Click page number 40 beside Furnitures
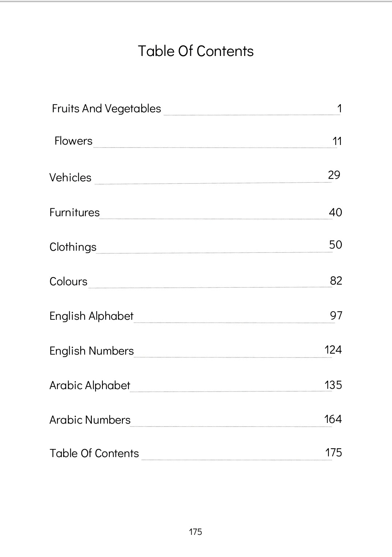Image resolution: width=392 pixels, height=557 pixels. point(335,213)
